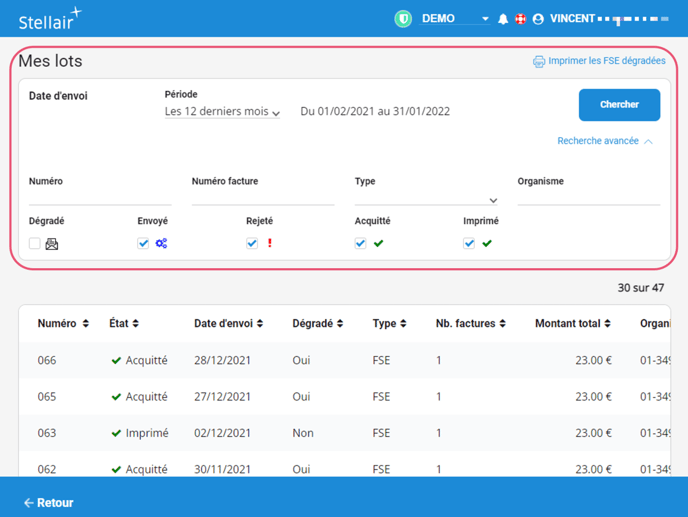Image resolution: width=688 pixels, height=517 pixels.
Task: Click the Stellair logo
Action: tap(49, 19)
